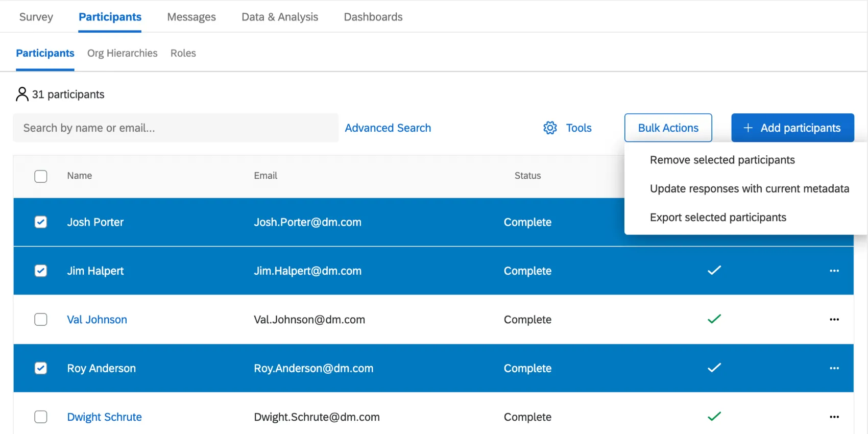Toggle the select-all checkbox in the header
868x434 pixels.
coord(41,176)
